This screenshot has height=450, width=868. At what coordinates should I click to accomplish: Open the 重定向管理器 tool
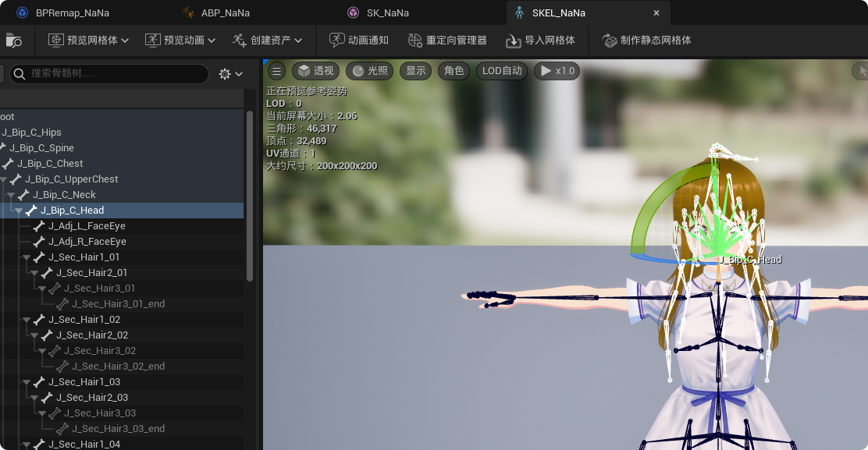coord(447,41)
